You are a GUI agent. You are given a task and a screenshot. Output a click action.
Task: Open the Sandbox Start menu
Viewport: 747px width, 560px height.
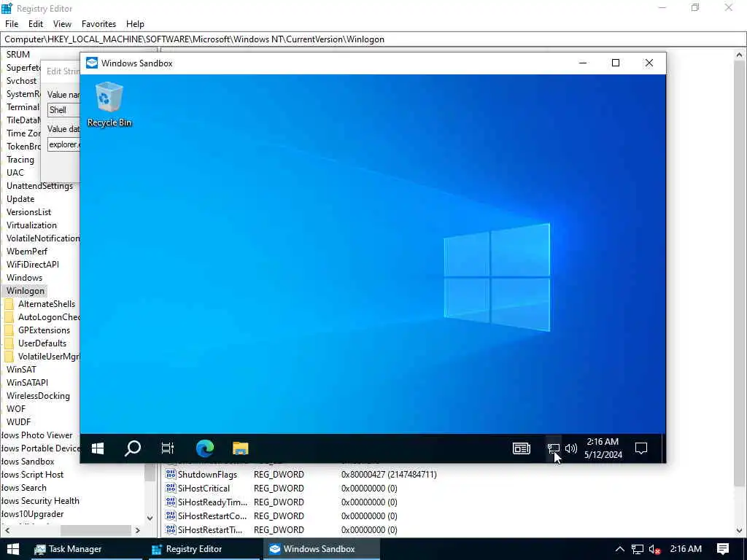98,448
